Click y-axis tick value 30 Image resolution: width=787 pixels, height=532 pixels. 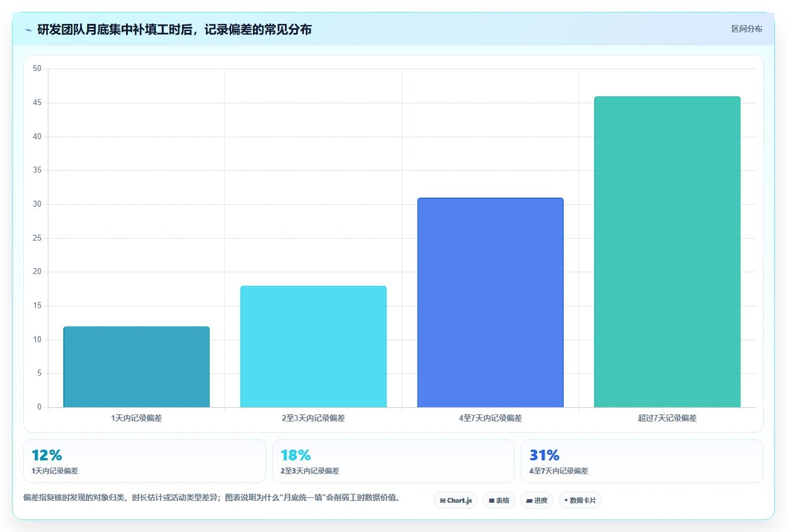click(x=37, y=204)
